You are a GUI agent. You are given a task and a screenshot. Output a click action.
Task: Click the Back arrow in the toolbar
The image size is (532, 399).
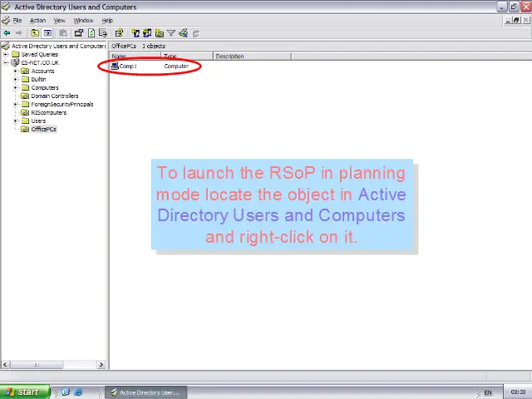click(x=7, y=33)
